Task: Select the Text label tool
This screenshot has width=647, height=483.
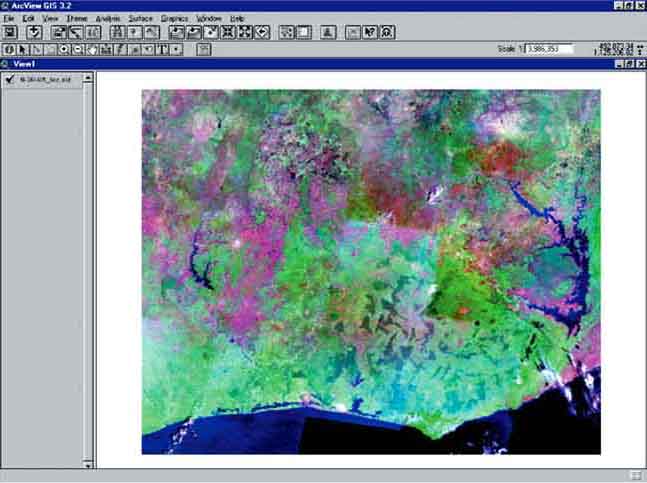Action: click(x=161, y=49)
